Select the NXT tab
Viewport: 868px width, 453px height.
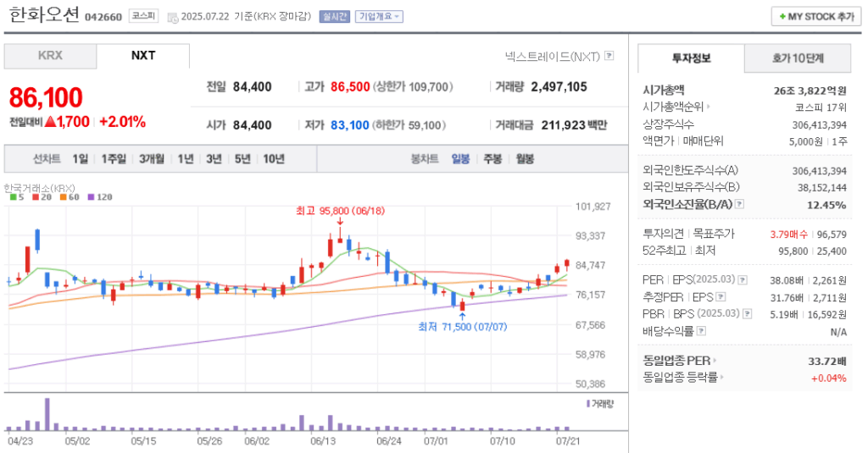point(142,56)
